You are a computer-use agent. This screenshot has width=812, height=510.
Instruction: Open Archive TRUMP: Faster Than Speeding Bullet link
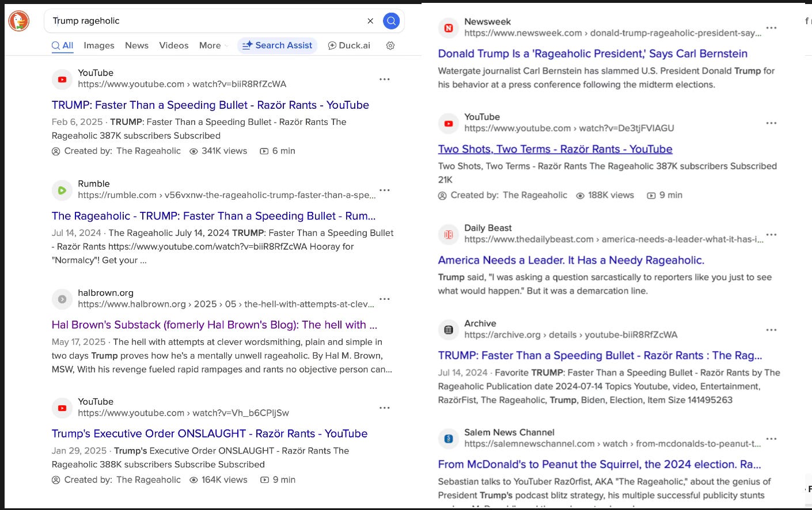[x=600, y=355]
